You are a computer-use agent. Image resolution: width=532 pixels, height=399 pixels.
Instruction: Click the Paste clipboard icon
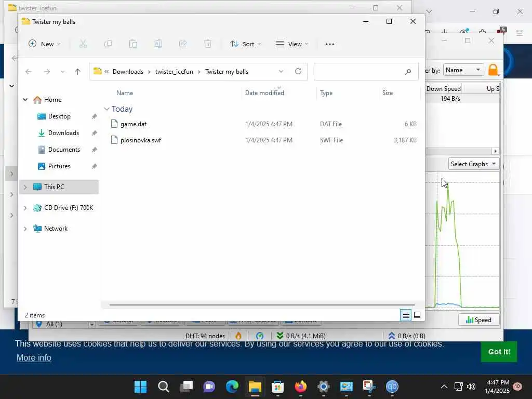point(133,44)
